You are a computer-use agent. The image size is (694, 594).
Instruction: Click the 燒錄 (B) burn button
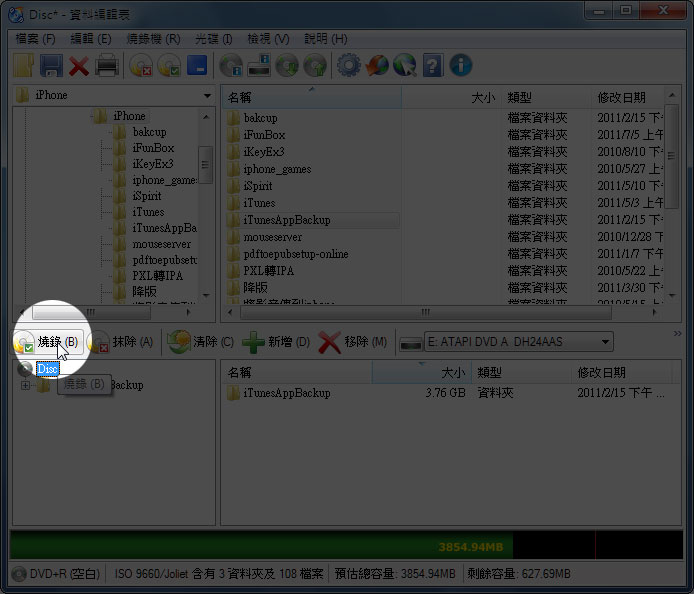pos(47,342)
